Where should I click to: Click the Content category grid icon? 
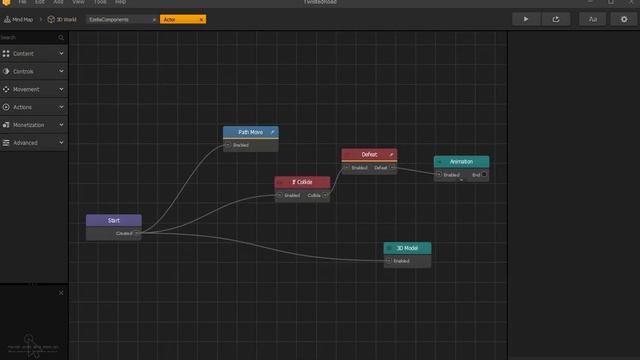click(6, 53)
